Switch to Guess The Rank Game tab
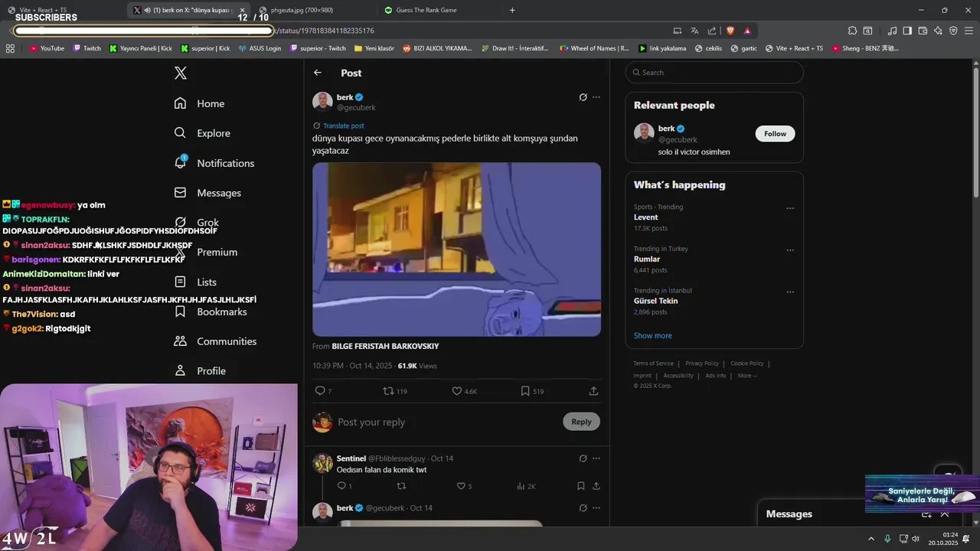Viewport: 980px width, 551px height. click(x=426, y=10)
